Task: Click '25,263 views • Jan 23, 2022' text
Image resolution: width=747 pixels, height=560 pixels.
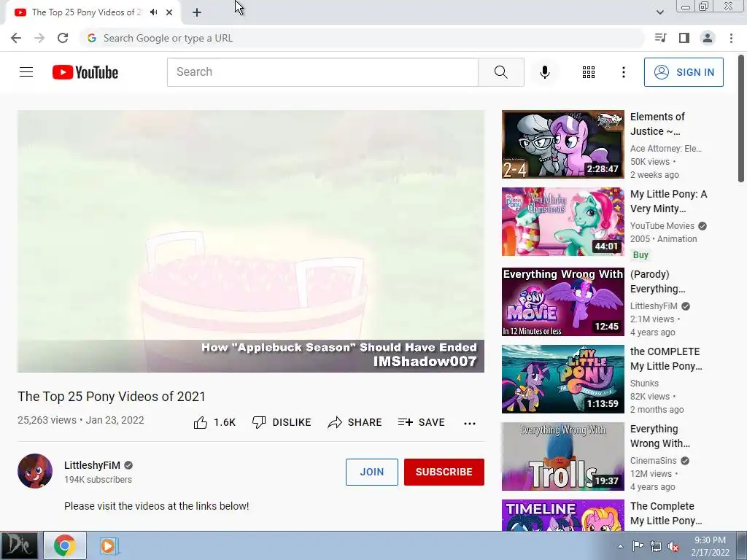Action: (x=80, y=420)
